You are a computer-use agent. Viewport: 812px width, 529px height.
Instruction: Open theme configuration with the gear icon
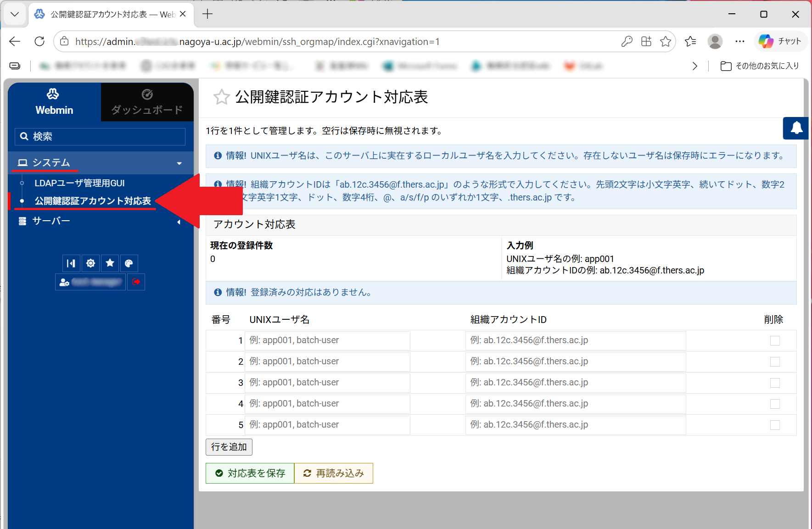[x=91, y=263]
